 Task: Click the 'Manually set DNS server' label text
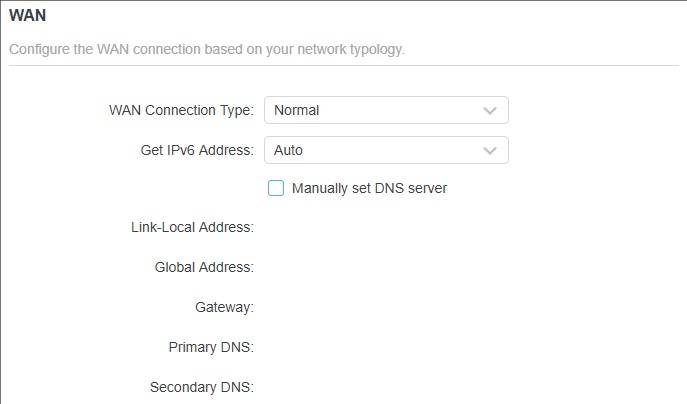[369, 187]
